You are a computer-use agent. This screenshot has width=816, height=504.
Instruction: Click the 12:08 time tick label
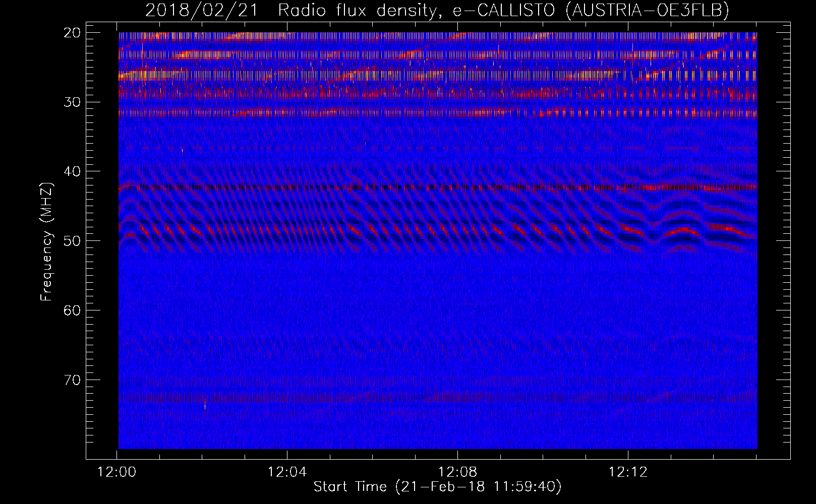457,472
